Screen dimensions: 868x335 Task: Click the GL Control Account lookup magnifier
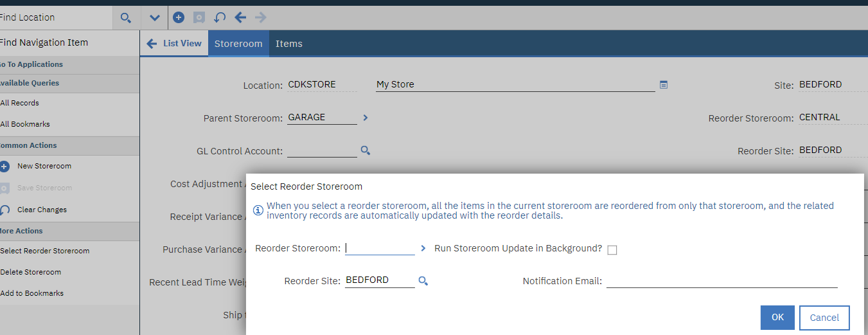(365, 150)
